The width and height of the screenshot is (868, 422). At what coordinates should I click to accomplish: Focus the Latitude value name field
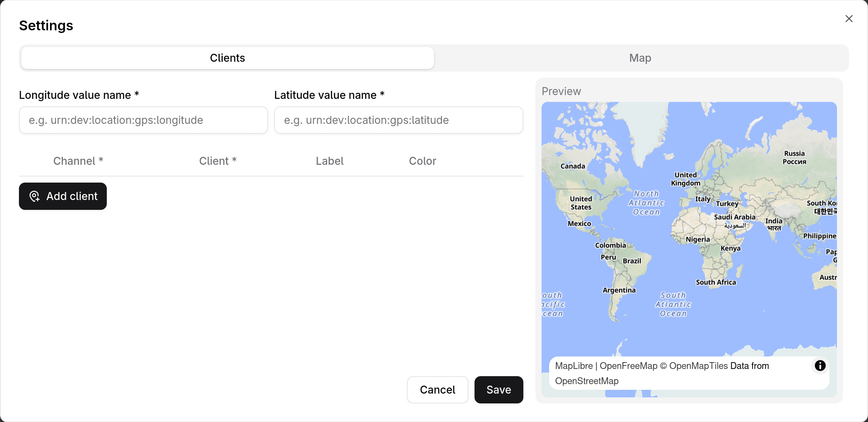(x=398, y=120)
